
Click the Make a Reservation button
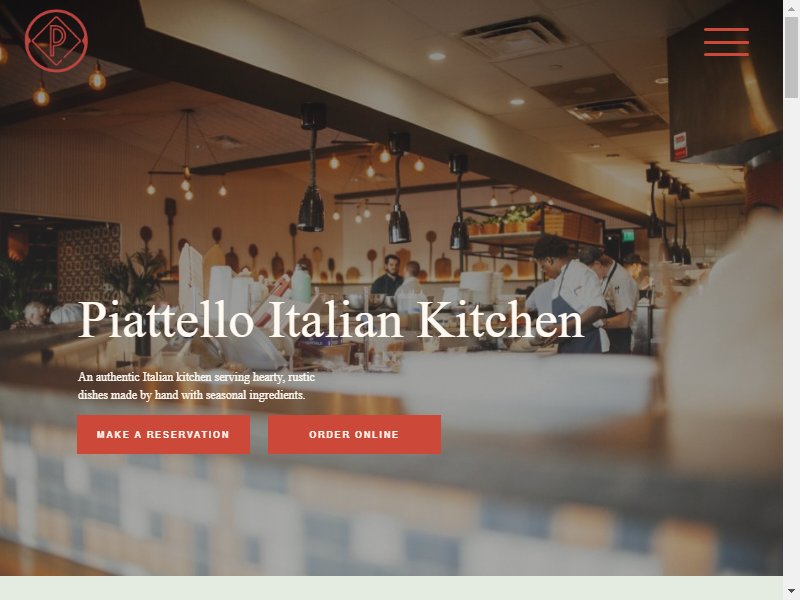coord(163,434)
